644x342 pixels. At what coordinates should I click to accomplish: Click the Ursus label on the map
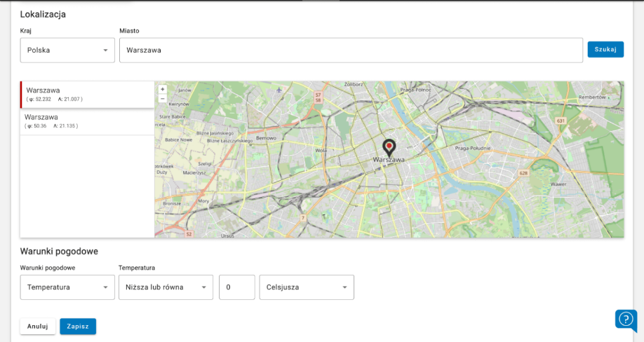tap(227, 235)
